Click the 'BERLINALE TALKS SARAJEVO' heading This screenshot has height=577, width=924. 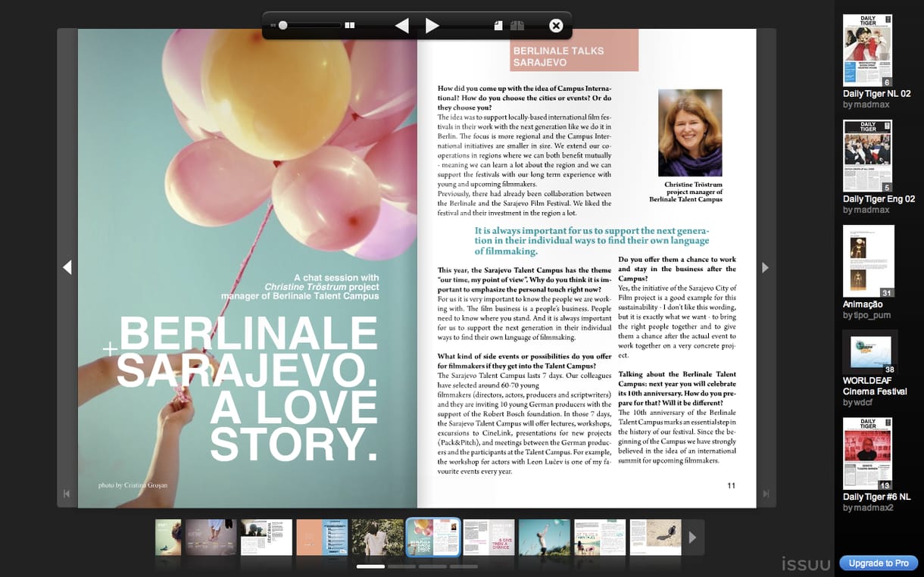[559, 56]
